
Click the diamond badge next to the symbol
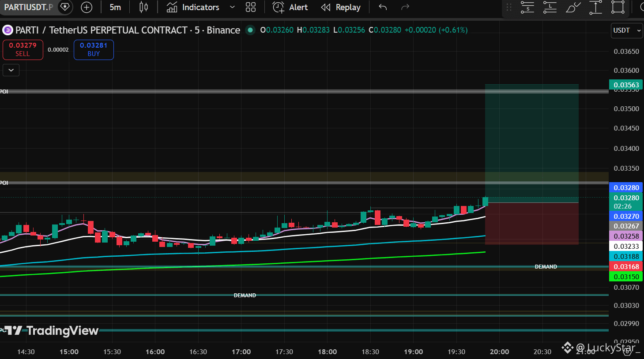[65, 7]
